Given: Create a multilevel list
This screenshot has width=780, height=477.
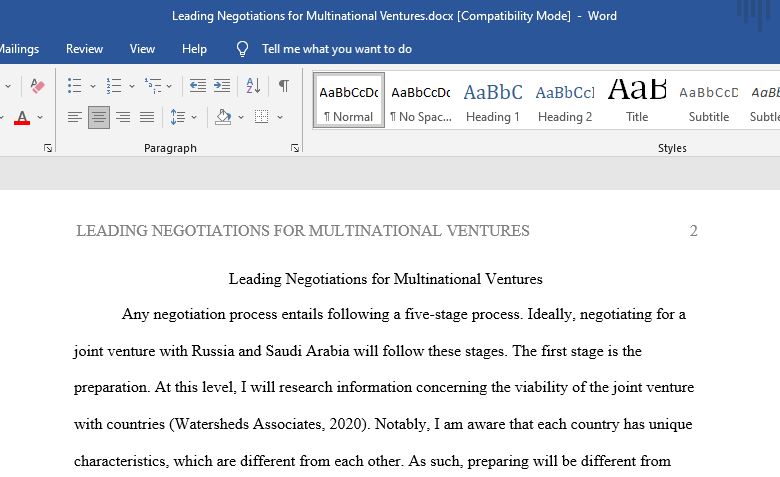Looking at the screenshot, I should [153, 86].
